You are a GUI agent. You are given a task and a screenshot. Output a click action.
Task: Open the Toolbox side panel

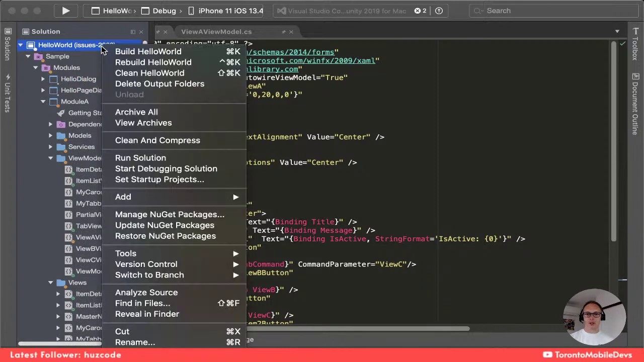click(x=635, y=44)
